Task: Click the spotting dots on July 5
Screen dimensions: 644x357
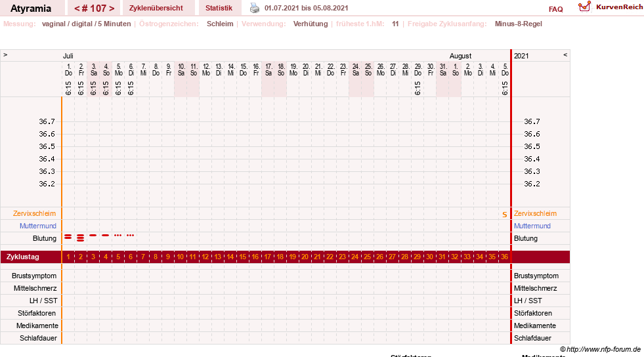Action: [x=118, y=235]
